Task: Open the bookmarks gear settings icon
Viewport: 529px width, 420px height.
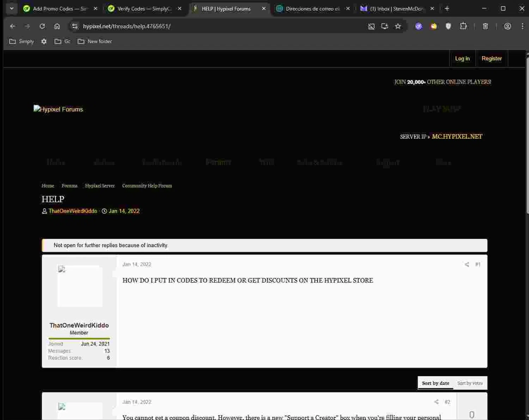Action: point(44,41)
